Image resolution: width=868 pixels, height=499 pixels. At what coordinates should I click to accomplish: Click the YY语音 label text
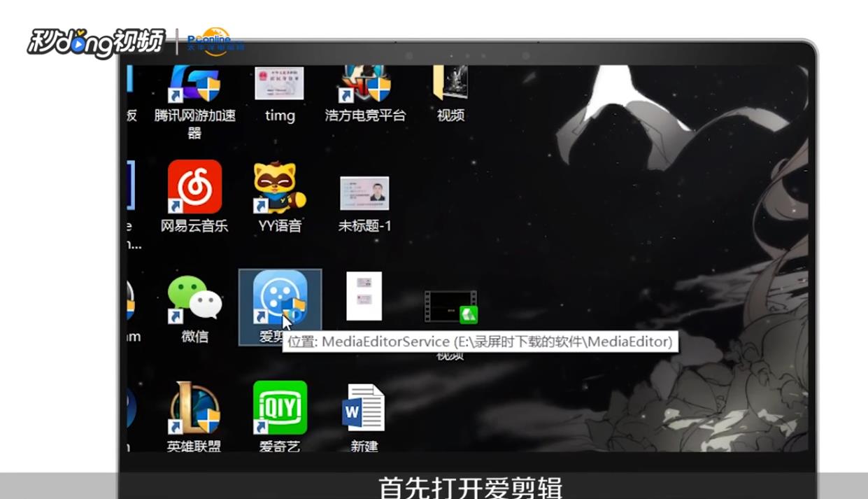(x=279, y=225)
